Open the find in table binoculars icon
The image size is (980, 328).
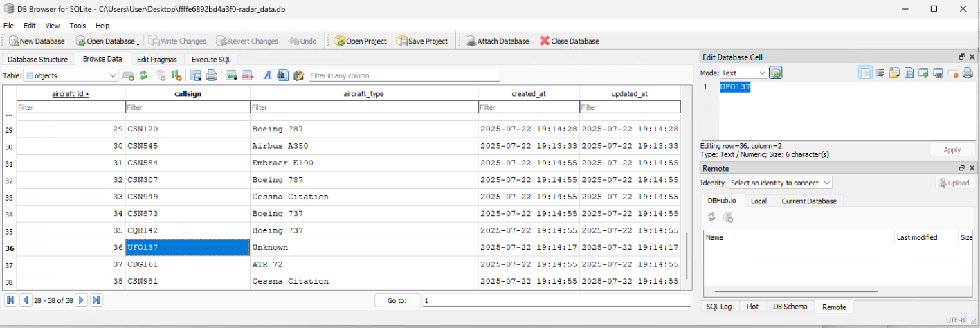[282, 75]
